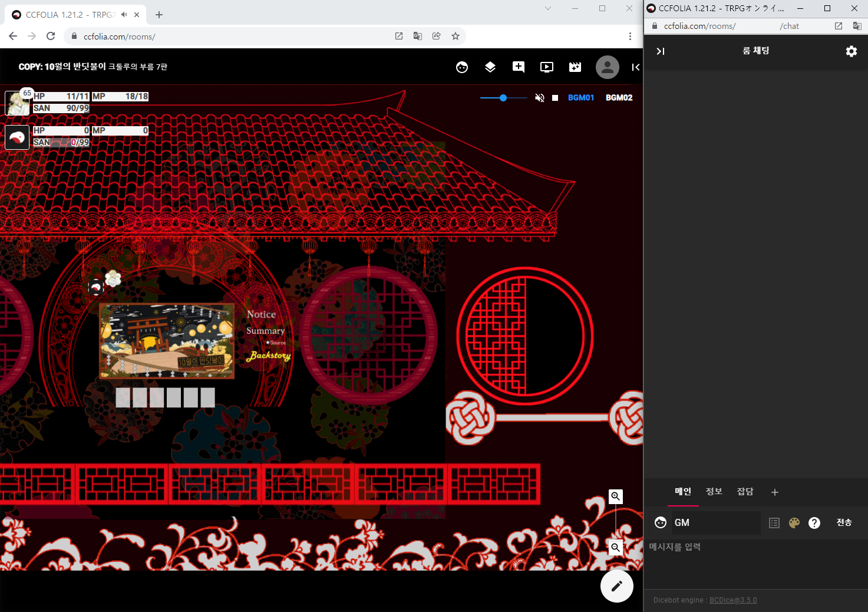
Task: View site info lock in chat window
Action: 655,26
